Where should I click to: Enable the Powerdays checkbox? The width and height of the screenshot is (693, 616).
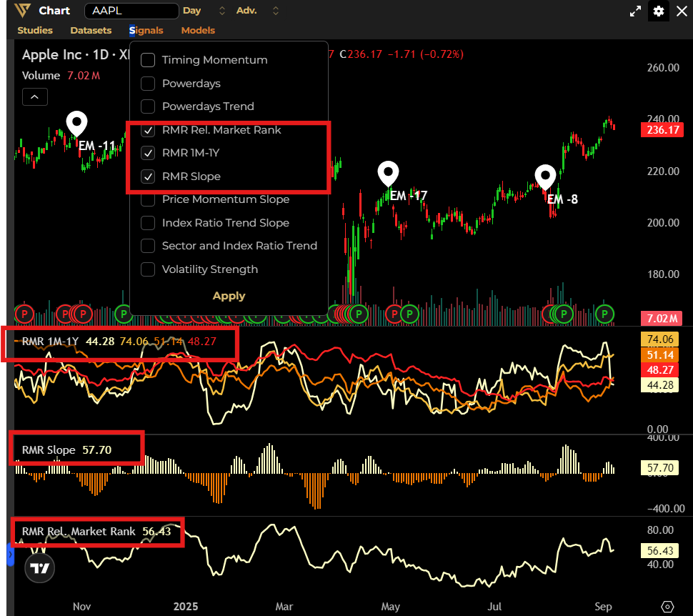coord(148,84)
